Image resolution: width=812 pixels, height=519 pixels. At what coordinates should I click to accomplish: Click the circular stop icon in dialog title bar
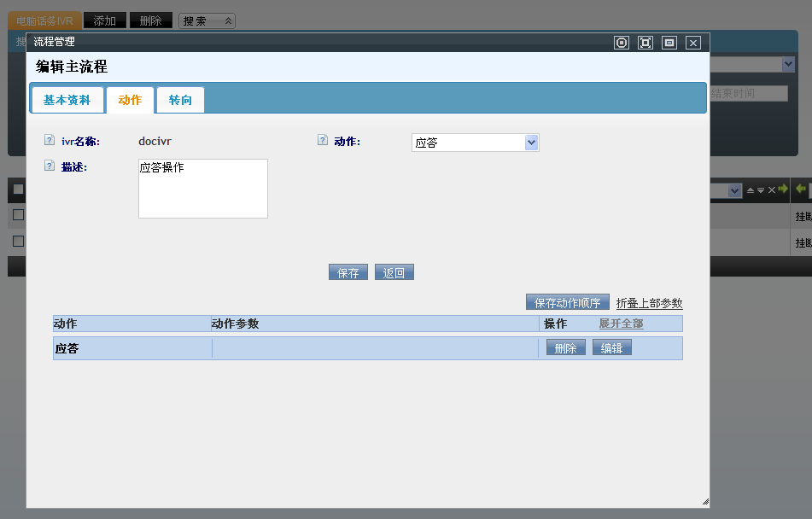pyautogui.click(x=622, y=43)
